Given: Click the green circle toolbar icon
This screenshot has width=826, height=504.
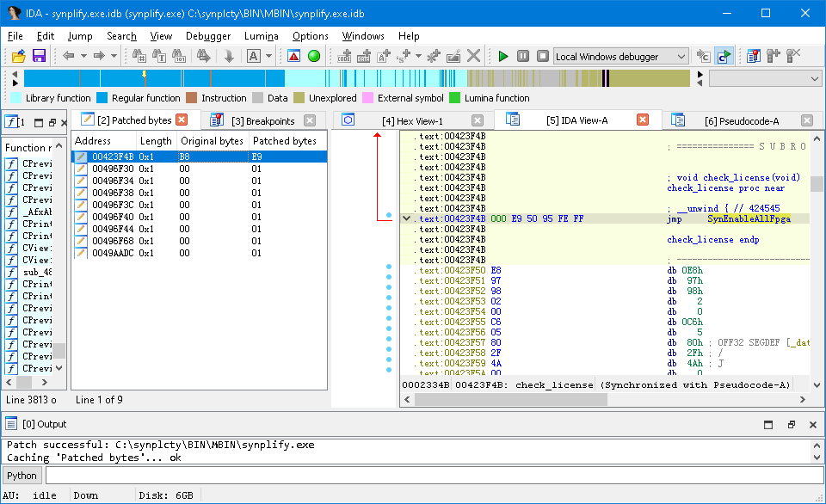Looking at the screenshot, I should pos(314,56).
